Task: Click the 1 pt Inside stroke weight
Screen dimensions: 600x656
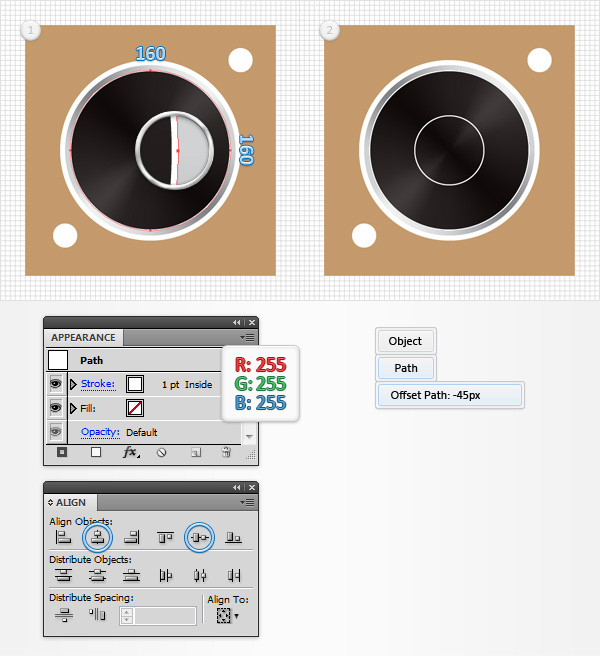Action: point(187,384)
